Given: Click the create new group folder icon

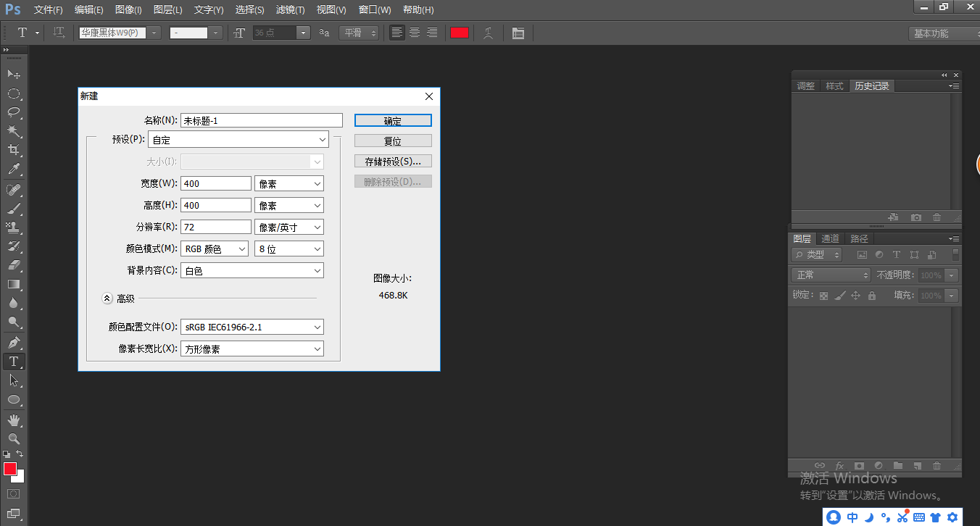Looking at the screenshot, I should click(897, 465).
